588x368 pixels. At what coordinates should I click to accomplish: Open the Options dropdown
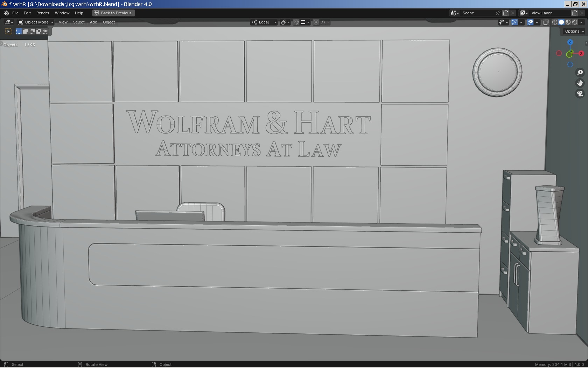[574, 31]
